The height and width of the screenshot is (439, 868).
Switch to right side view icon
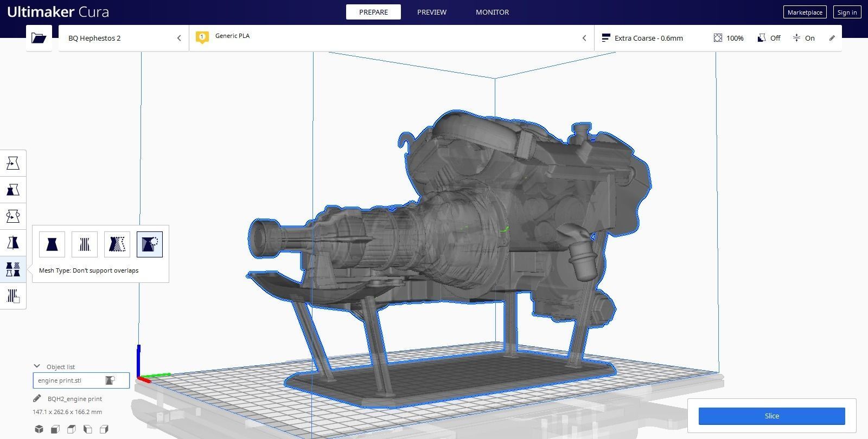tap(104, 429)
